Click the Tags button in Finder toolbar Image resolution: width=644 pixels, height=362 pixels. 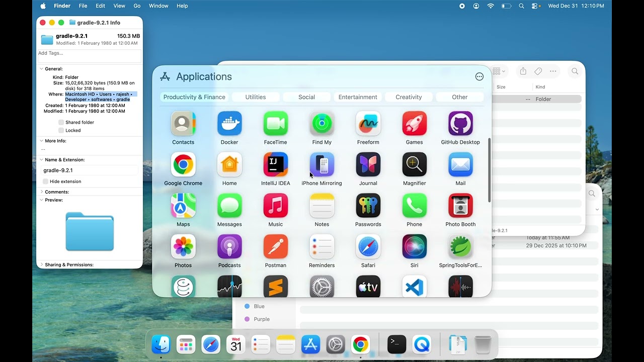538,71
